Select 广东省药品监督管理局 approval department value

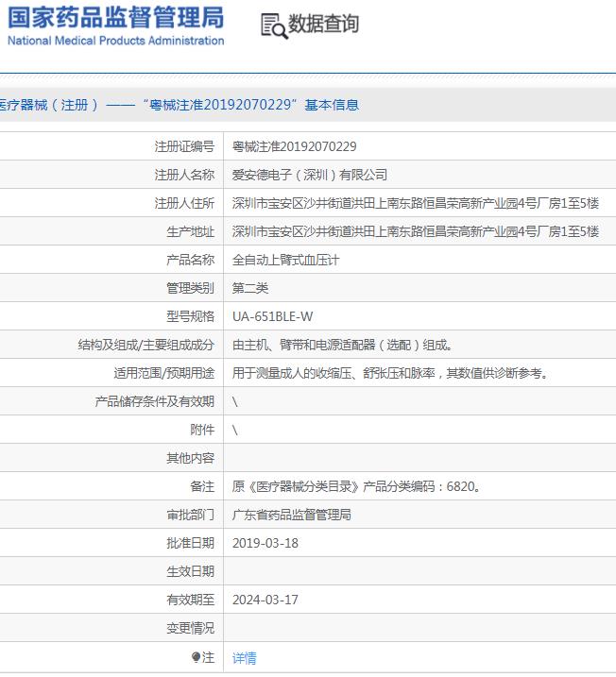[292, 515]
